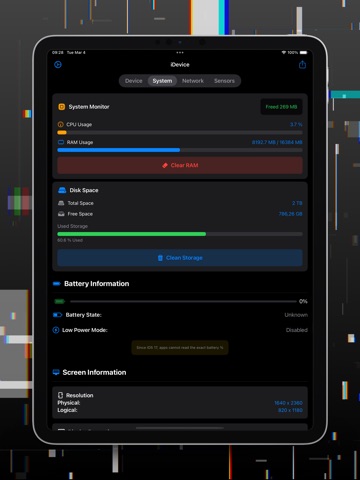360x480 pixels.
Task: Tap the green battery level icon
Action: 59,301
